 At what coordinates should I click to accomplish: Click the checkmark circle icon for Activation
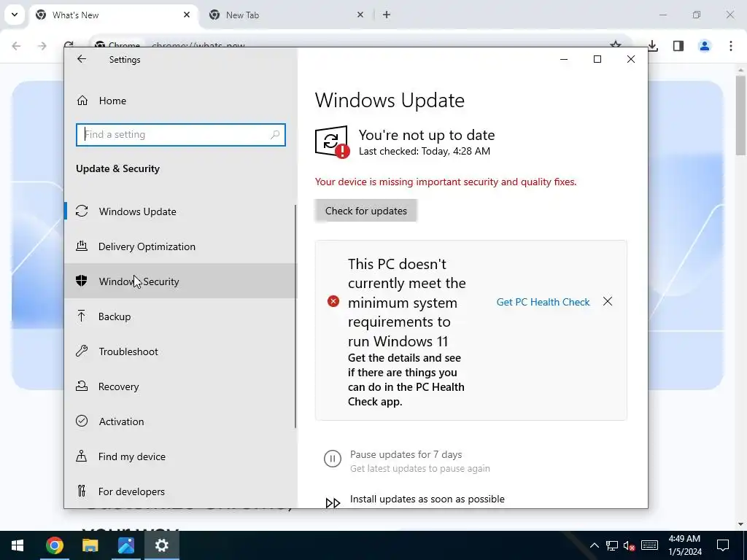pyautogui.click(x=82, y=421)
